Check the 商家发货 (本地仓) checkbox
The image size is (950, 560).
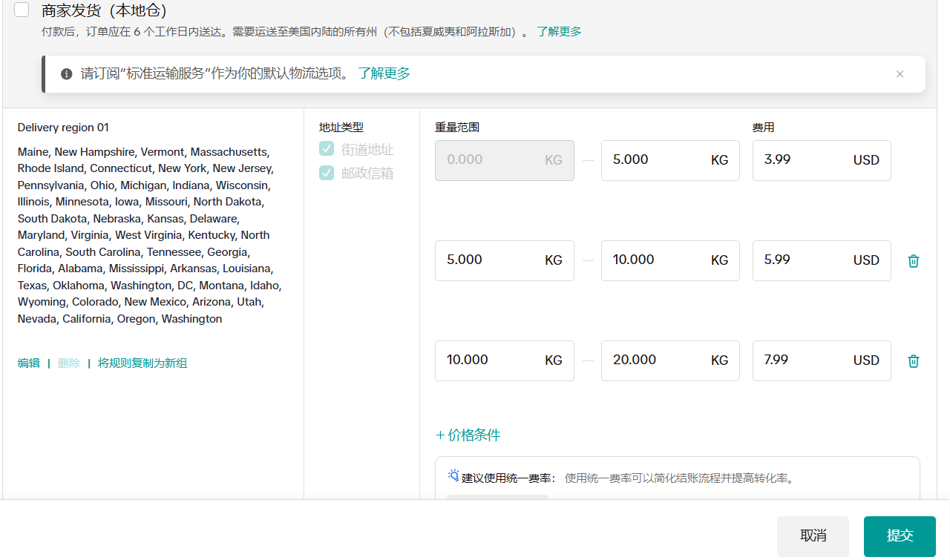point(22,10)
